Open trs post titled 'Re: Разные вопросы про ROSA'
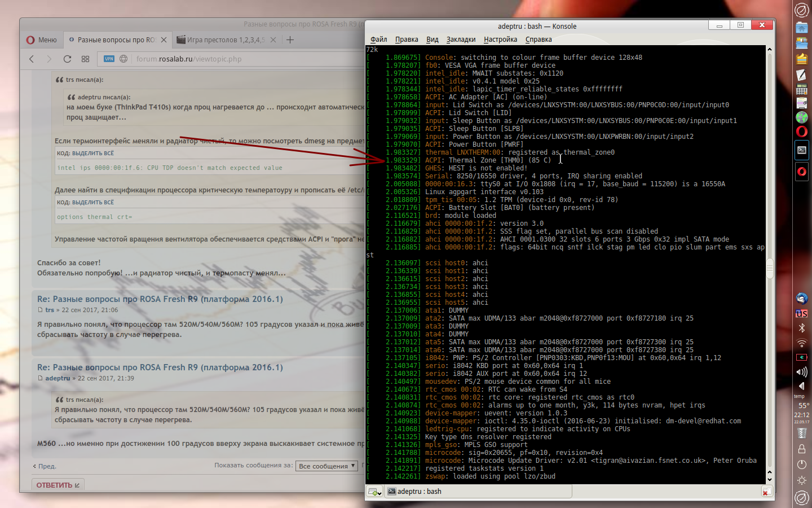 click(160, 299)
